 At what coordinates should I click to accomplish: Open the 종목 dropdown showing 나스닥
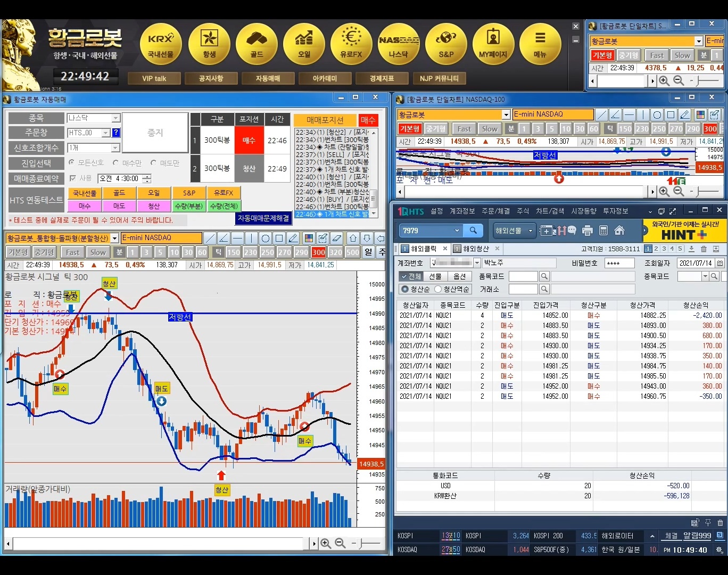click(x=115, y=118)
